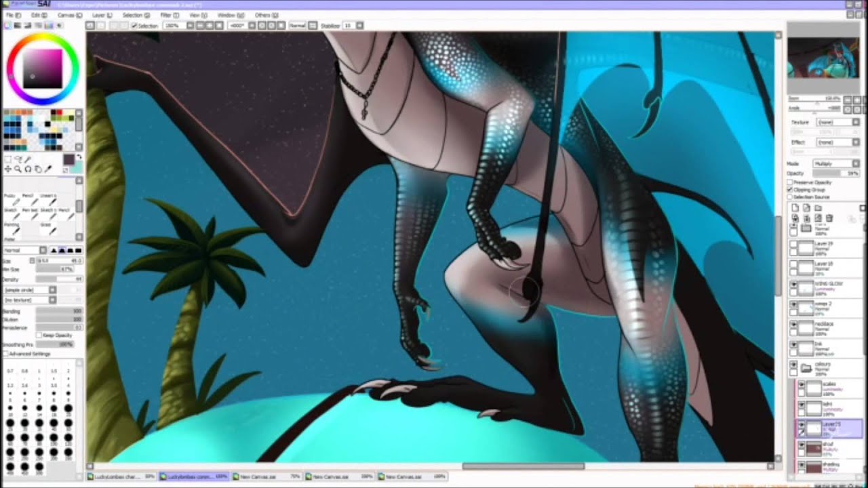Open the simple circle brush shape dropdown
Image resolution: width=868 pixels, height=488 pixels.
tap(29, 290)
